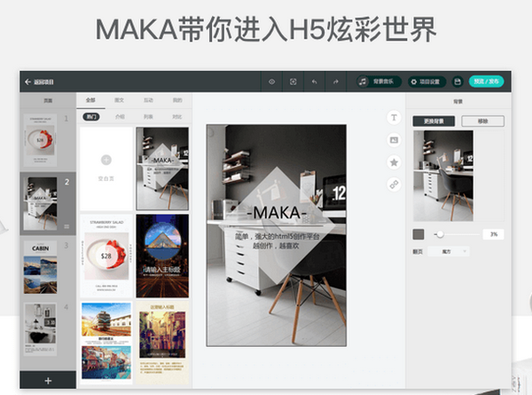
Task: Click the 背景 panel title
Action: click(458, 101)
